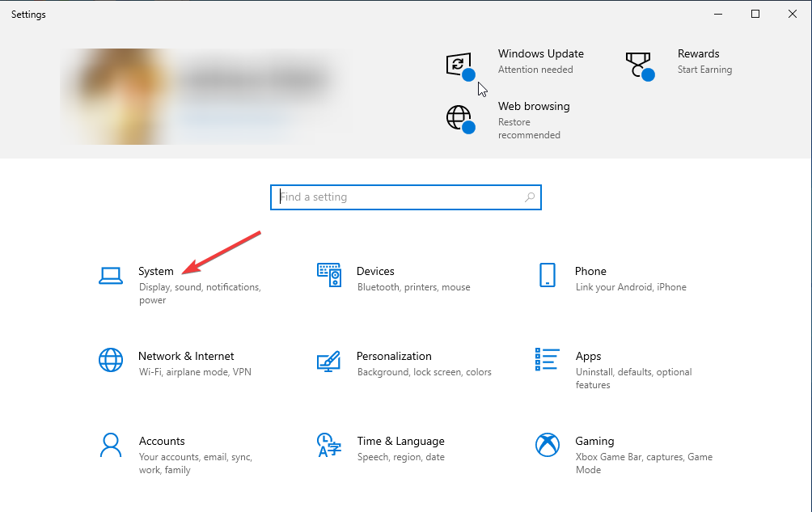Click the Time & Language icon
The image size is (812, 512).
329,445
